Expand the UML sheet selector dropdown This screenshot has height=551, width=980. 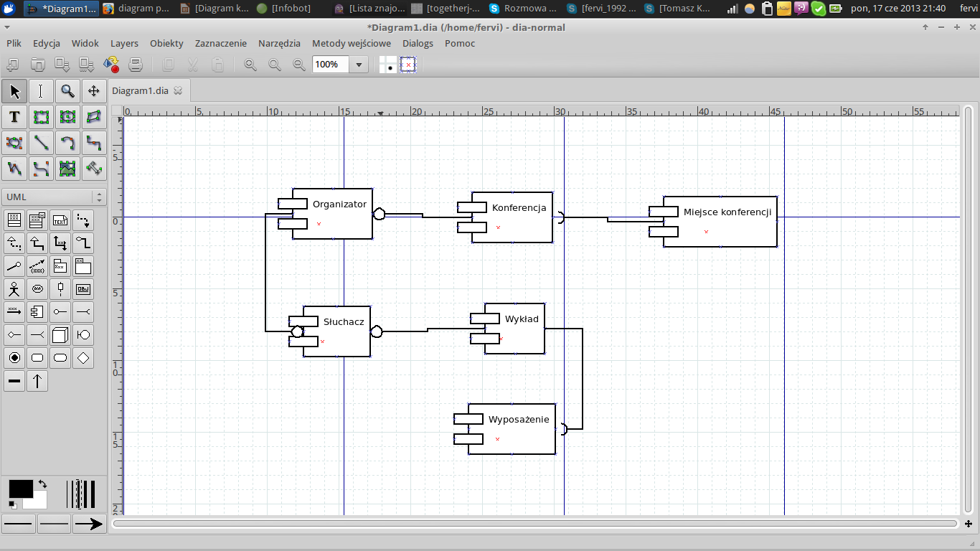(x=98, y=197)
